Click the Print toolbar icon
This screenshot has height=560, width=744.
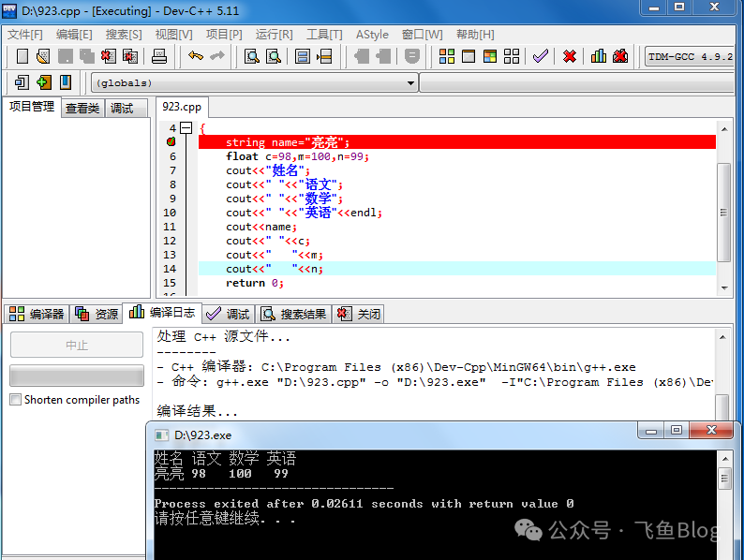159,56
